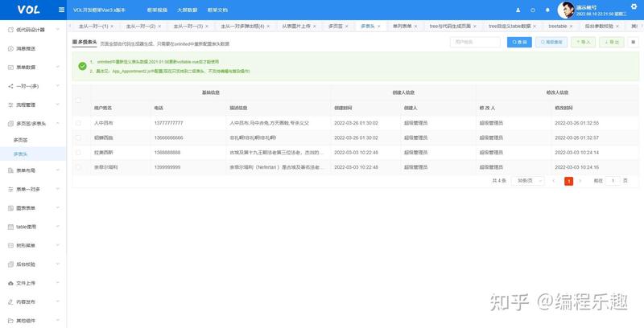Expand the table使用 menu chevron

tap(57, 227)
